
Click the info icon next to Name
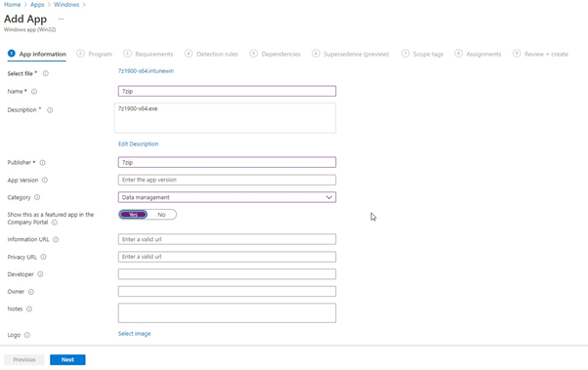34,92
